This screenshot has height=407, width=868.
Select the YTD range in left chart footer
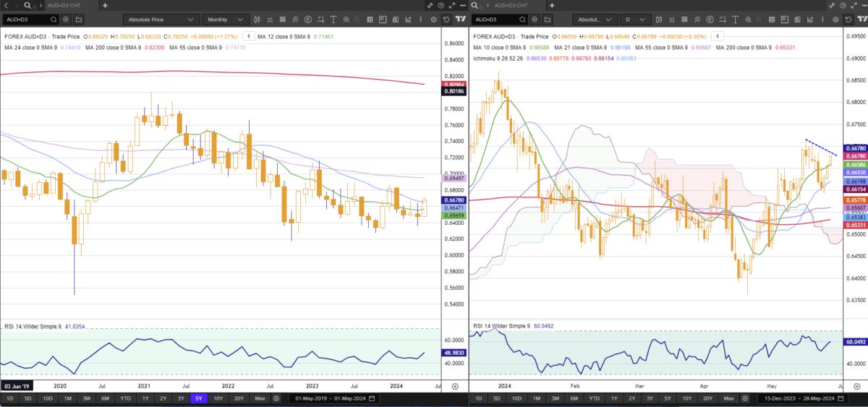(125, 398)
